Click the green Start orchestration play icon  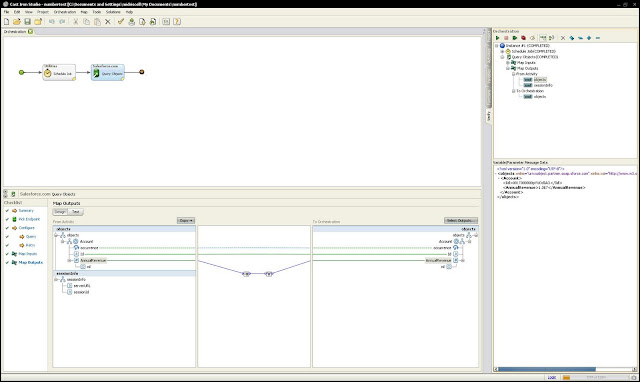(x=498, y=38)
